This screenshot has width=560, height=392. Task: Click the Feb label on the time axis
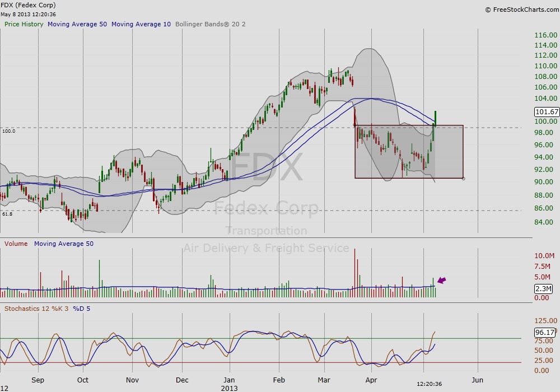(279, 380)
